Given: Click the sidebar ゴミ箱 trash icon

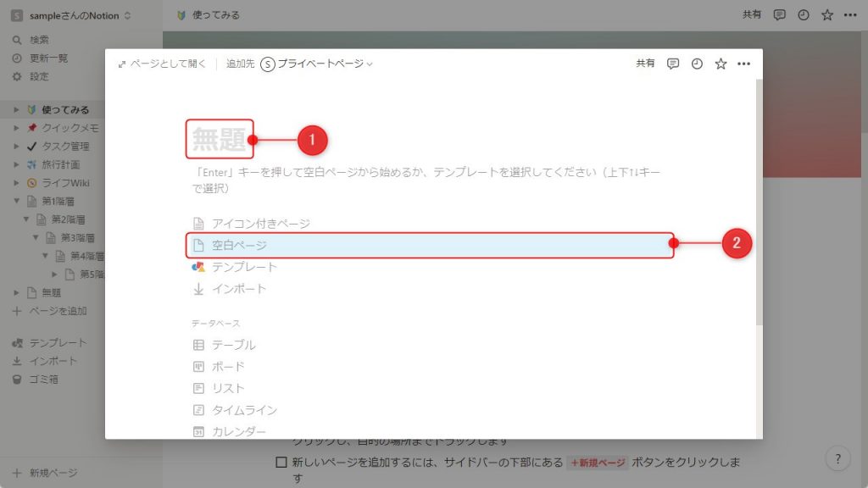Looking at the screenshot, I should (17, 380).
